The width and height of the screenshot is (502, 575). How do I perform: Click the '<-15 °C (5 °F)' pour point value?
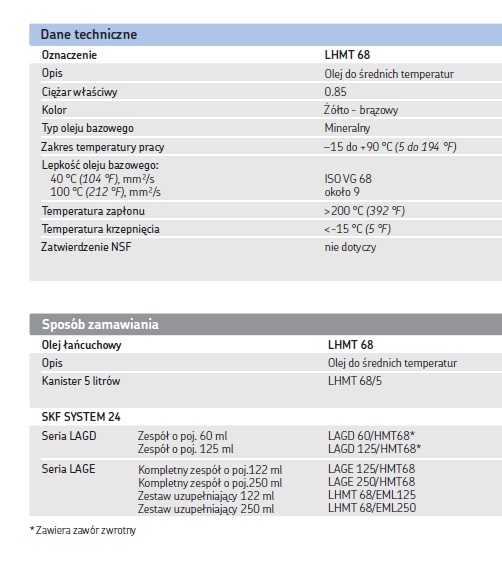tap(358, 229)
